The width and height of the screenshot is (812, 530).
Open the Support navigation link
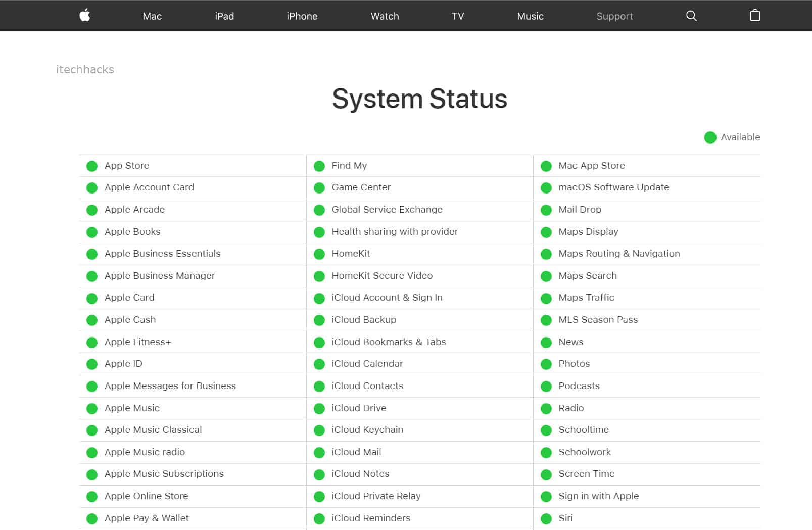(x=614, y=16)
